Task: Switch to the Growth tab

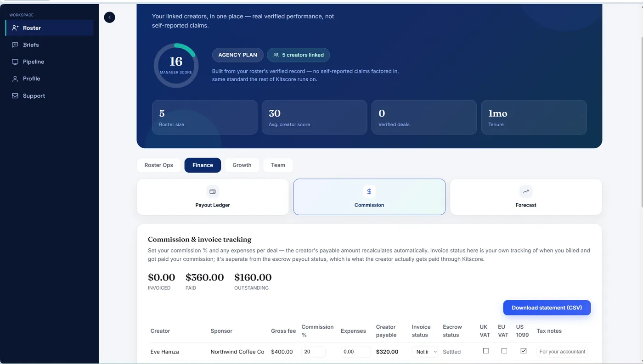Action: tap(242, 165)
